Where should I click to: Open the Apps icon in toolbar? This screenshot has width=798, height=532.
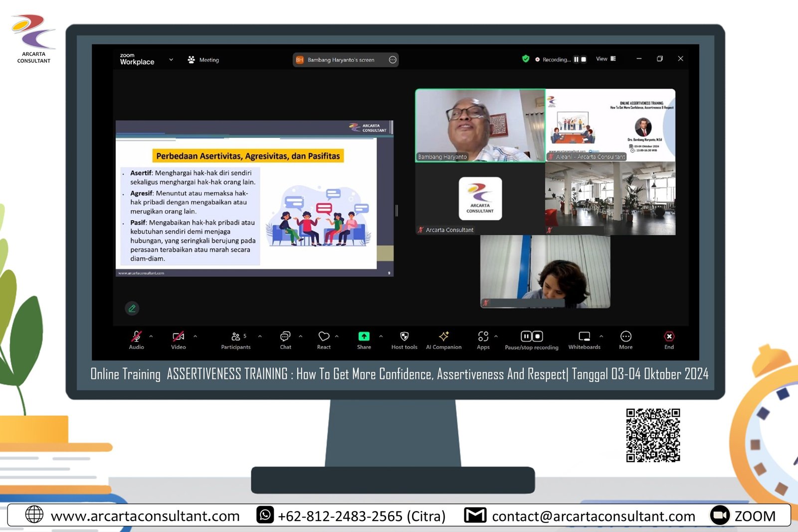click(x=483, y=337)
